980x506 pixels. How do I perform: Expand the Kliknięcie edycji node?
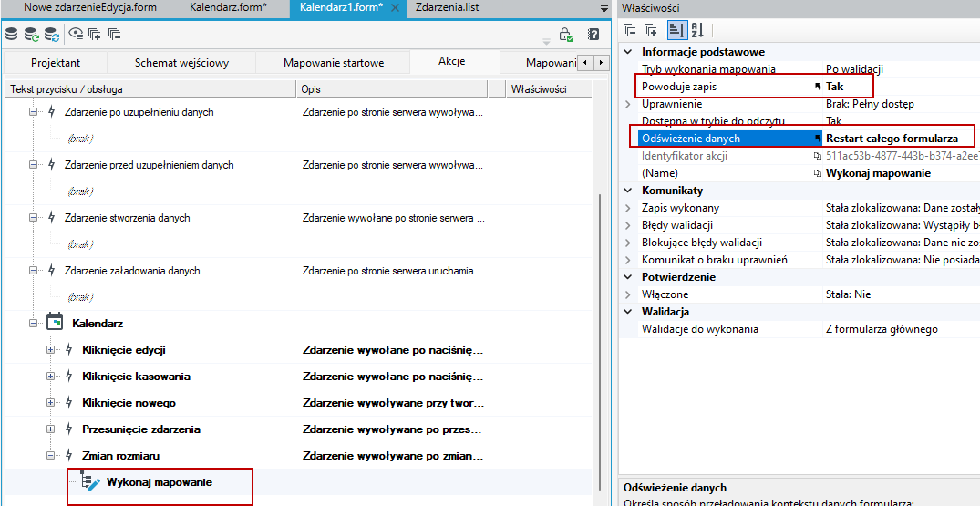coord(51,350)
